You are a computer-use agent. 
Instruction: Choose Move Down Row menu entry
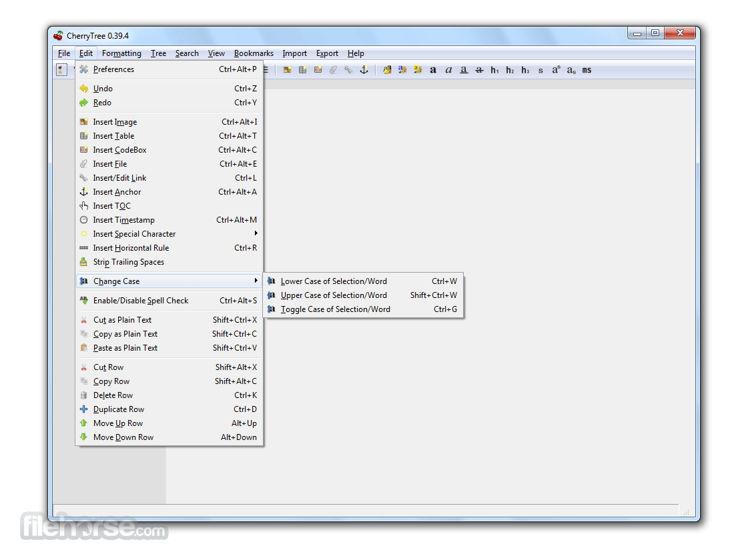[169, 437]
